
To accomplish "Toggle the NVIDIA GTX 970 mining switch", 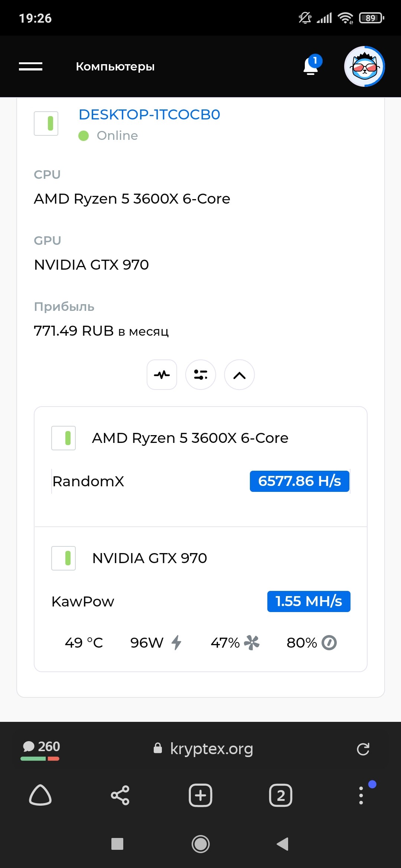I will tap(63, 558).
